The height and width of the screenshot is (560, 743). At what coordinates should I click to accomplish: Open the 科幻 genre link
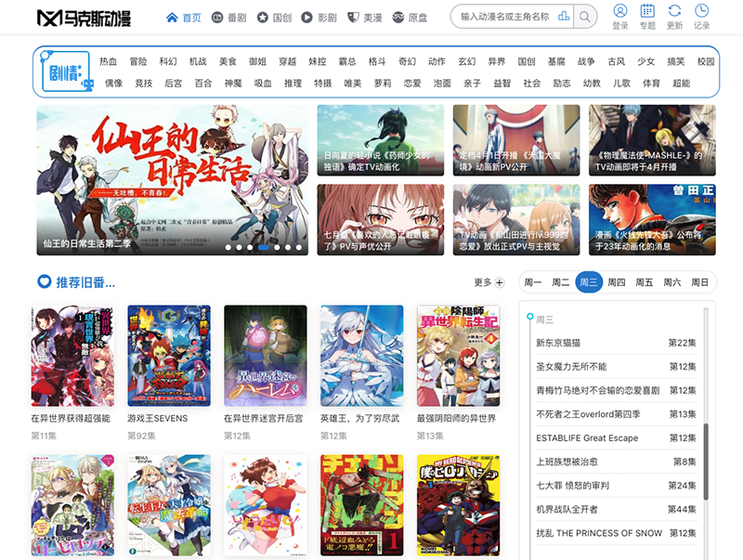(168, 61)
